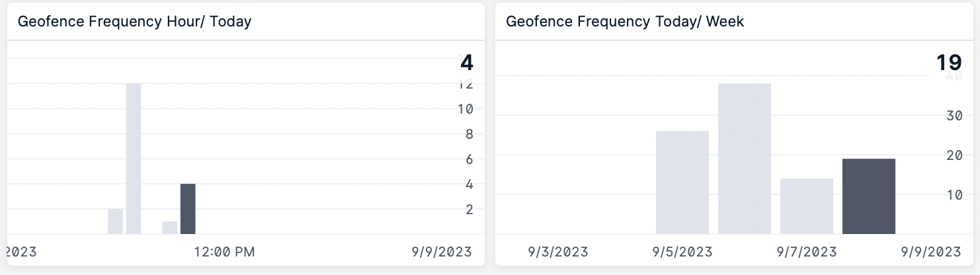This screenshot has height=275, width=980.
Task: Click the tallest hourly bar reaching 12
Action: point(134,159)
